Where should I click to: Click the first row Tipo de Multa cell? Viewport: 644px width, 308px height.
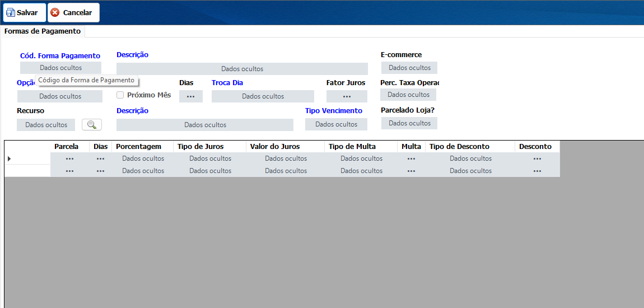pyautogui.click(x=361, y=158)
